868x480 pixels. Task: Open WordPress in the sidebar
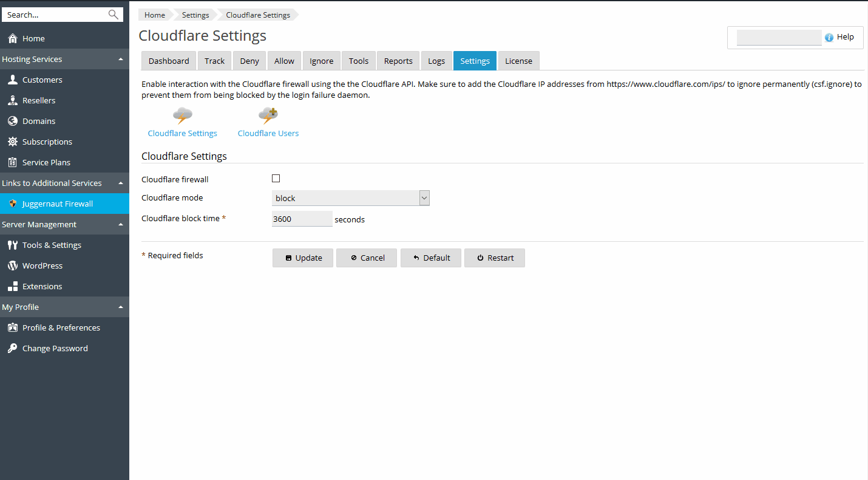tap(42, 266)
